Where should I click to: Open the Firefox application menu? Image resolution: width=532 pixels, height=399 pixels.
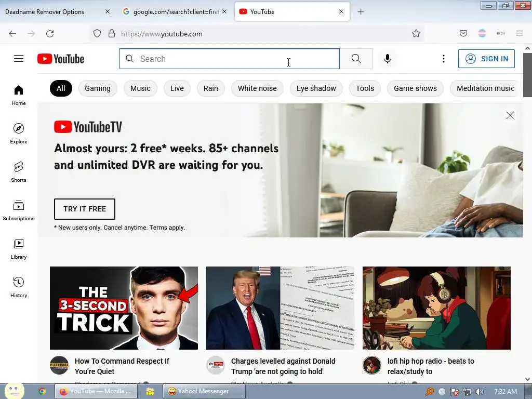[x=520, y=33]
